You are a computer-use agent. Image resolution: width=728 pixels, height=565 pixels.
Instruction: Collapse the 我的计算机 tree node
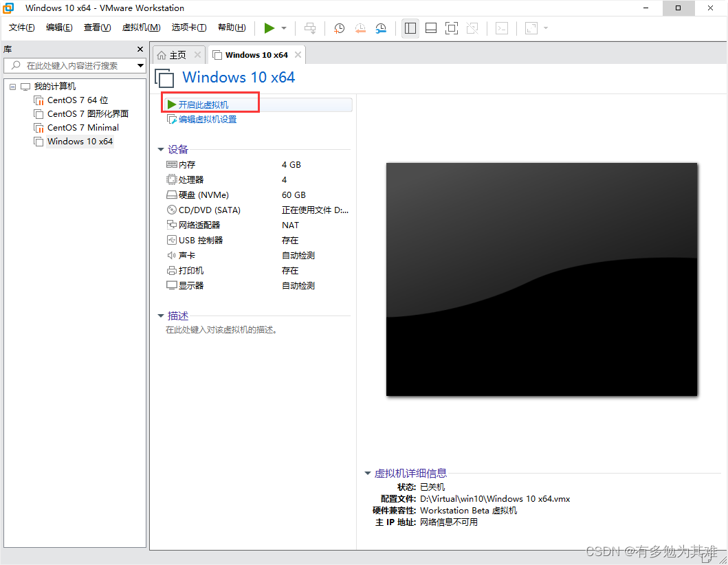pos(13,87)
